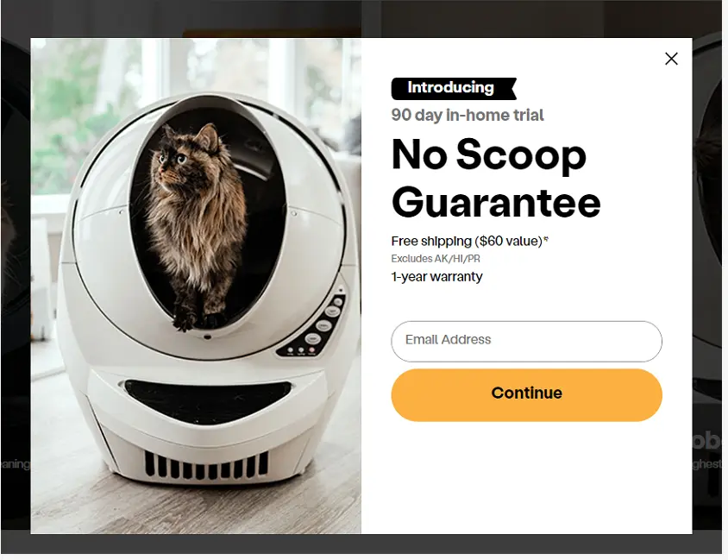This screenshot has height=560, width=728.
Task: Click the black Introducing badge
Action: pos(454,89)
